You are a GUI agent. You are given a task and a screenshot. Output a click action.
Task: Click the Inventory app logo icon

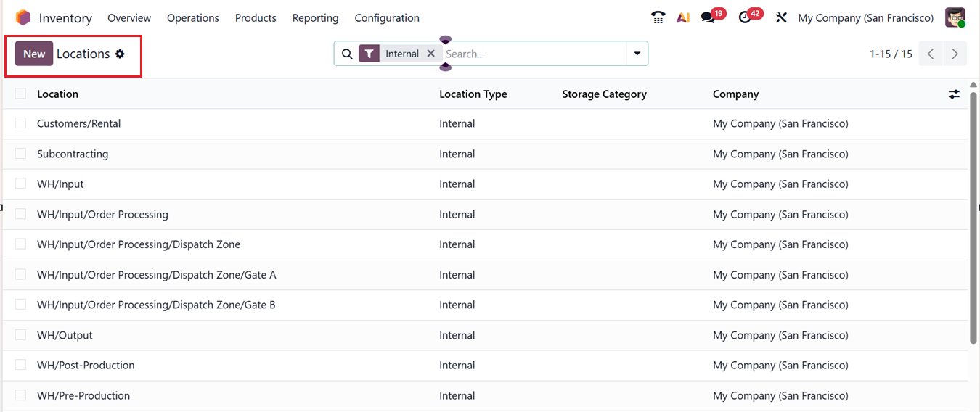(23, 18)
